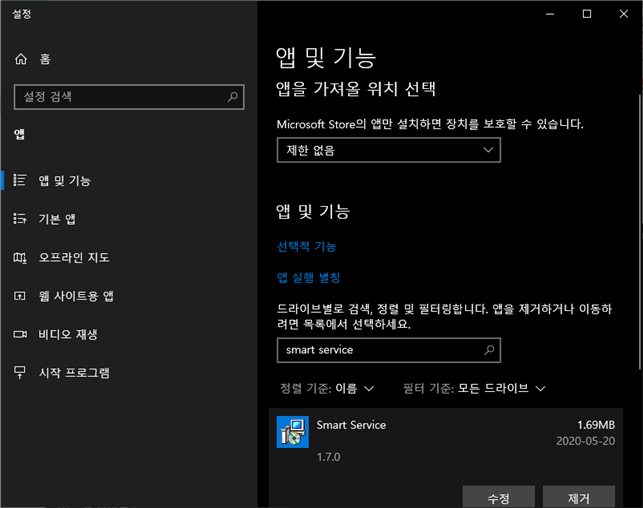Click the 제거 button for Smart Service
The width and height of the screenshot is (643, 508).
pyautogui.click(x=579, y=497)
